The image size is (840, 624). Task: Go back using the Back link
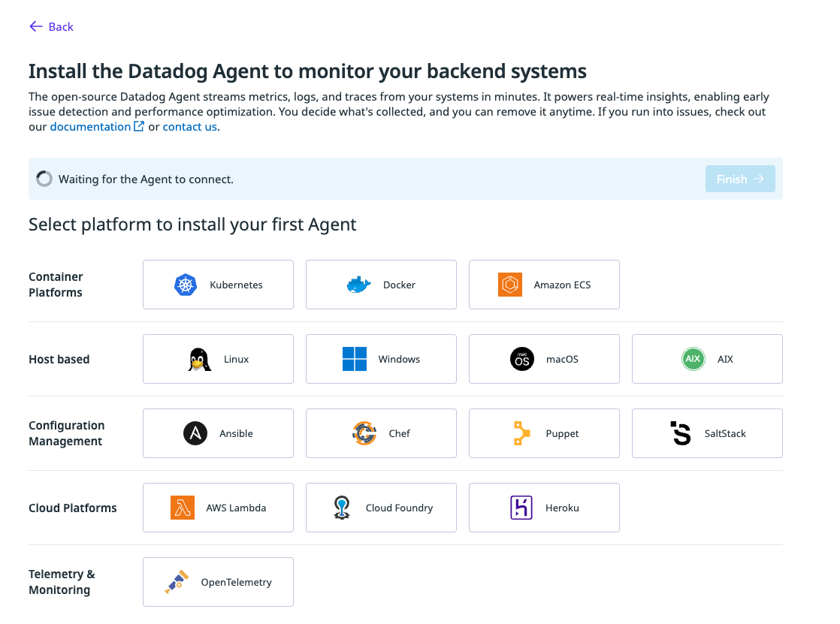(51, 26)
